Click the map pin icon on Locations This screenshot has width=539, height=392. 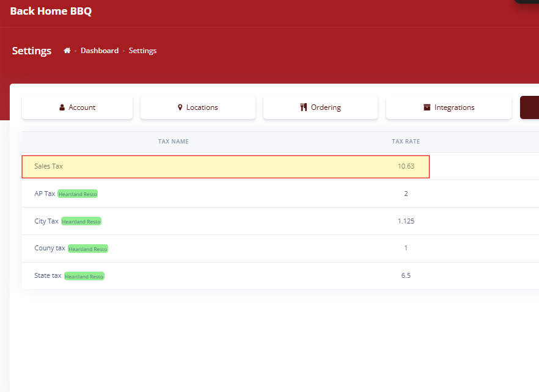pyautogui.click(x=180, y=107)
